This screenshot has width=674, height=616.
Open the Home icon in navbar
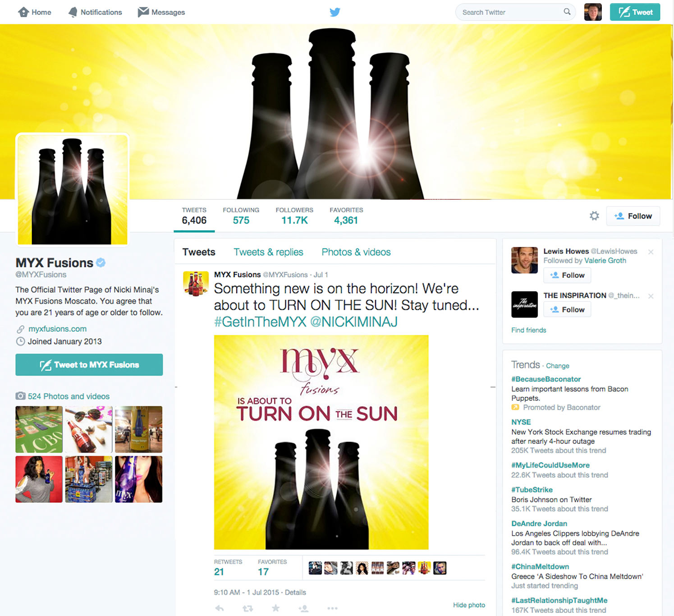pyautogui.click(x=23, y=12)
